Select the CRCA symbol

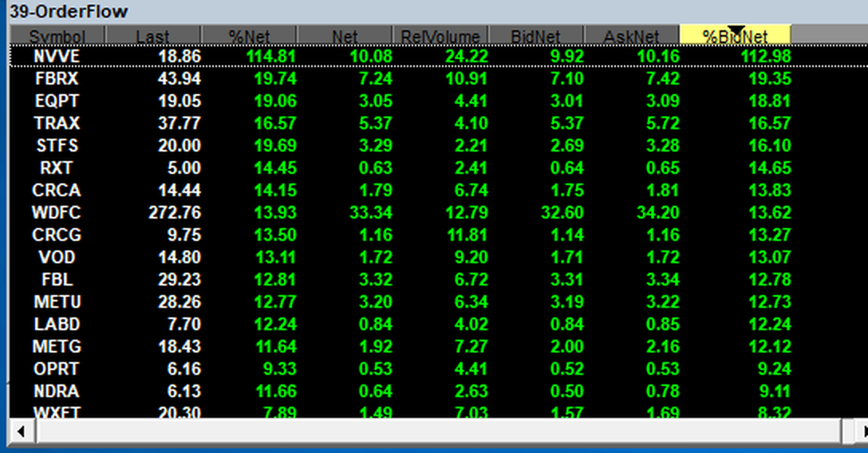57,191
